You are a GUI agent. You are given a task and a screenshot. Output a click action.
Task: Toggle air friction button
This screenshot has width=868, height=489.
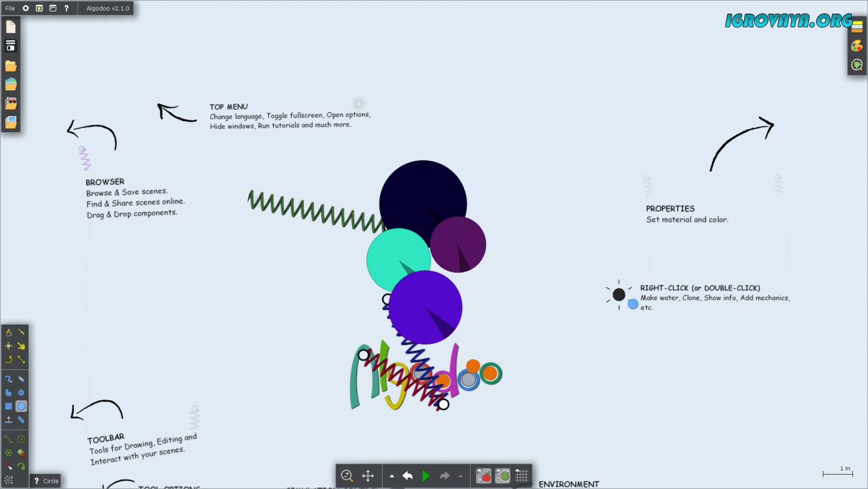click(x=502, y=476)
